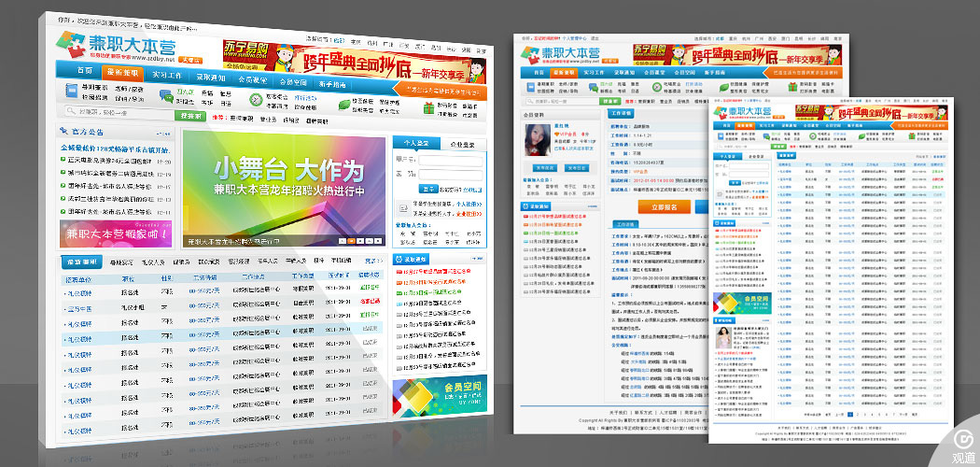Click the 会员空间 banner on the right job list page
This screenshot has width=980, height=467.
tap(742, 303)
